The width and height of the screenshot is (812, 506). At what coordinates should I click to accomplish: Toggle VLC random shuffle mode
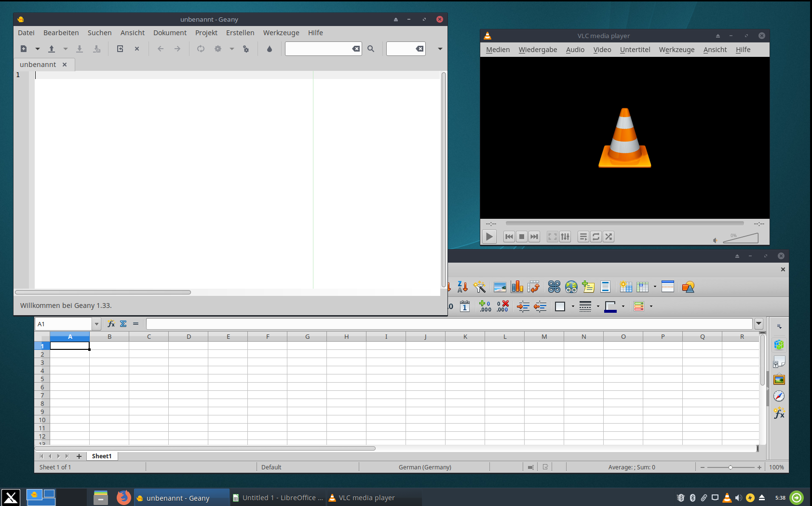click(609, 237)
